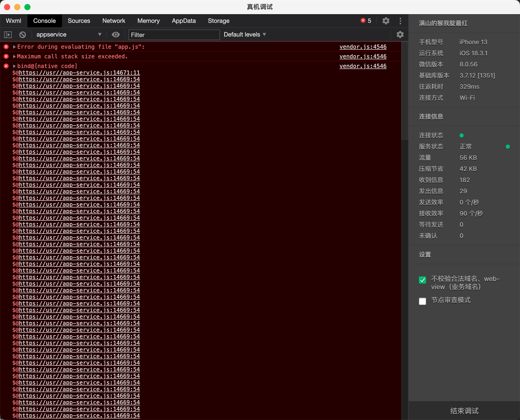Open vendor.js:4546 link of first error
The width and height of the screenshot is (520, 420).
pyautogui.click(x=363, y=47)
